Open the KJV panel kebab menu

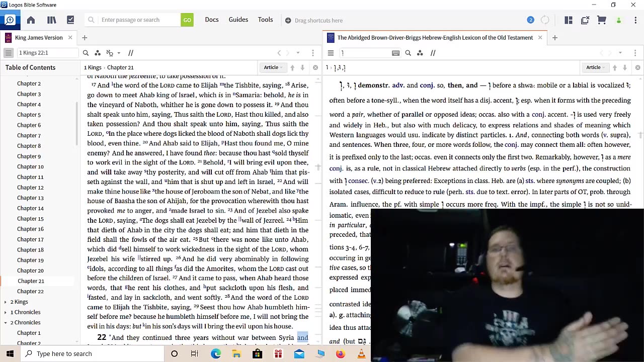(x=312, y=53)
